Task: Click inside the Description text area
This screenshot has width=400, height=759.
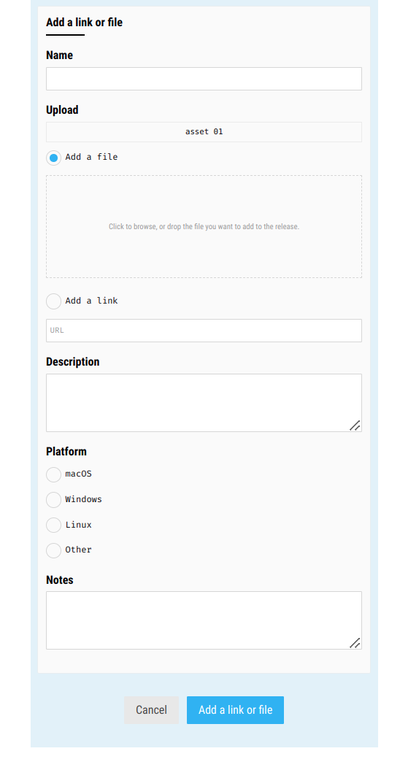Action: click(203, 403)
